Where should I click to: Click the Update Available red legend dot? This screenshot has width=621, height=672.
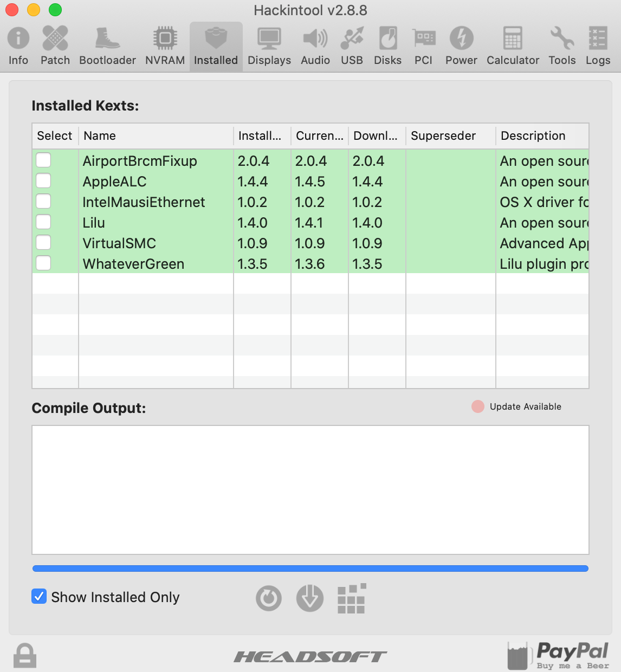click(x=478, y=406)
